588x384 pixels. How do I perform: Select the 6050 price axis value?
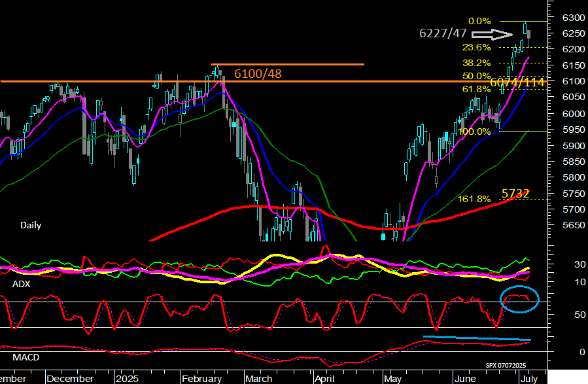[x=574, y=97]
